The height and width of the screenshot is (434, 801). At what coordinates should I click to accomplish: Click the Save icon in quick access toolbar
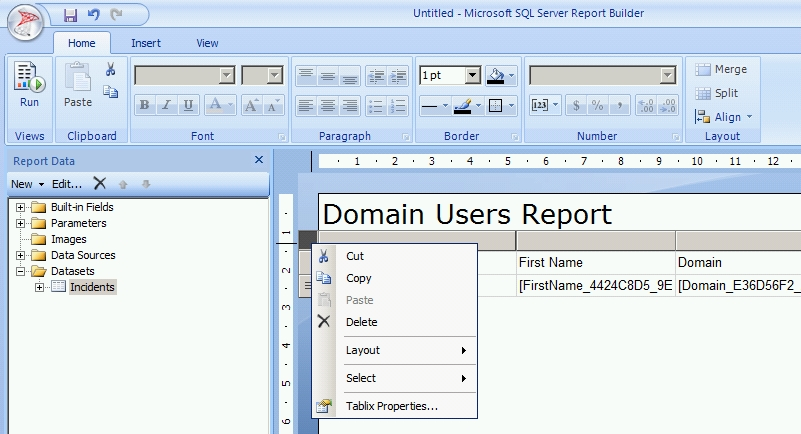[70, 15]
